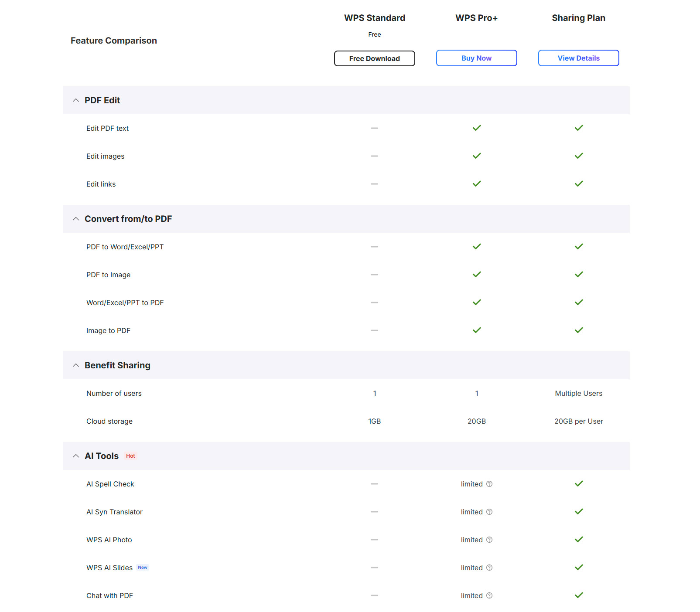
Task: Click the AI Spell Check label
Action: pos(110,484)
